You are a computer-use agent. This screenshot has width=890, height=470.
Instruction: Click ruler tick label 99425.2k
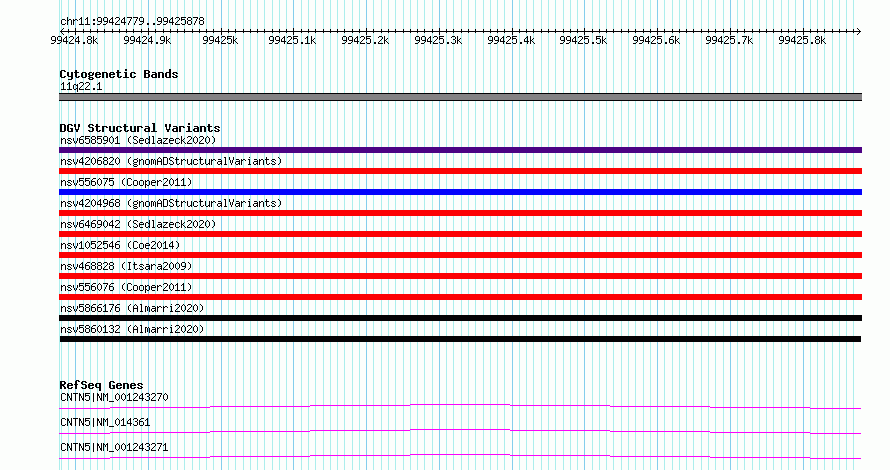366,40
